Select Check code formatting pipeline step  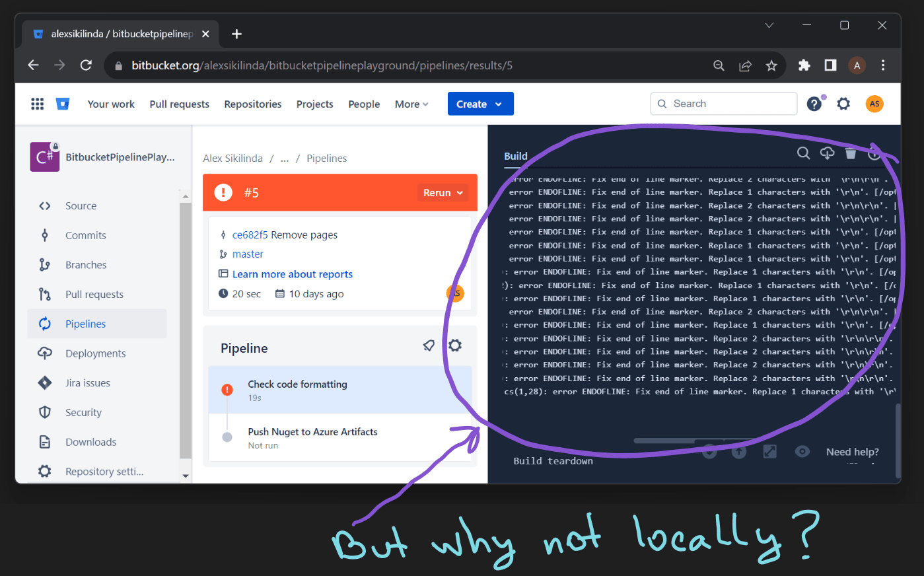click(x=340, y=390)
